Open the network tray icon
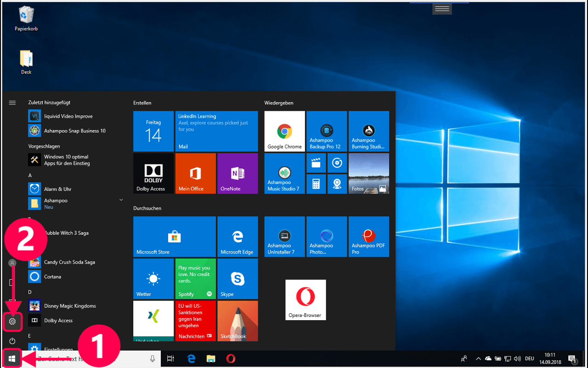 point(508,359)
